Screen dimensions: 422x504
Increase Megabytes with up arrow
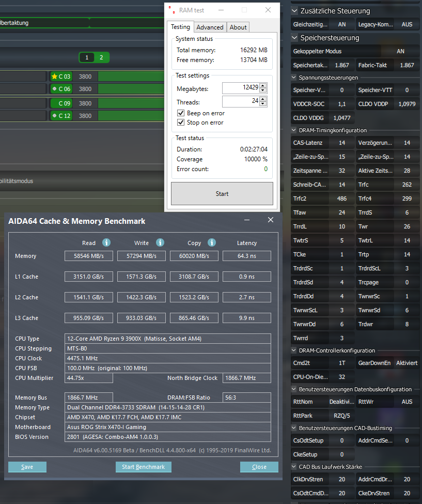click(x=263, y=85)
